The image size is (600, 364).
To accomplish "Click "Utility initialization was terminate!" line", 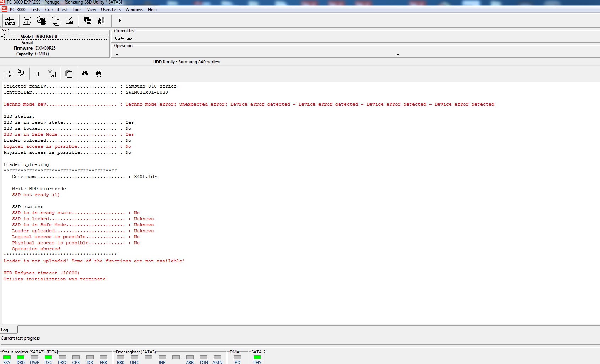I will tap(56, 279).
